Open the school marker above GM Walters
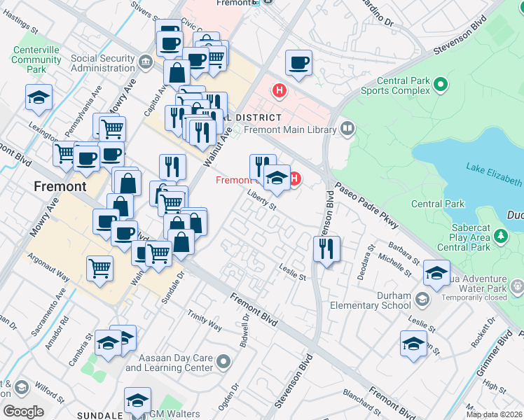Screen dimensions: 524x420 (138, 400)
